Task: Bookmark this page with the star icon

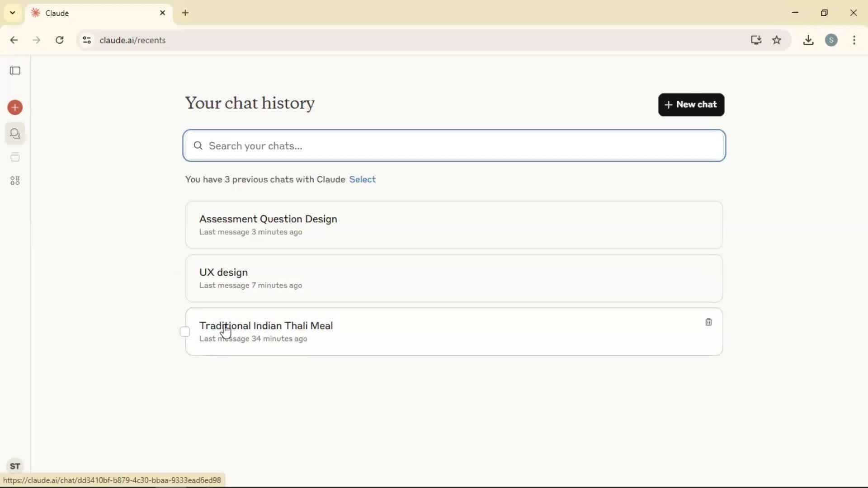Action: (x=777, y=40)
